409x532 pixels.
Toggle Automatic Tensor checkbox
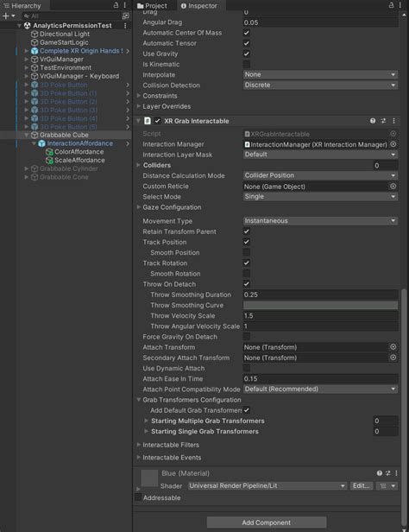pos(246,43)
